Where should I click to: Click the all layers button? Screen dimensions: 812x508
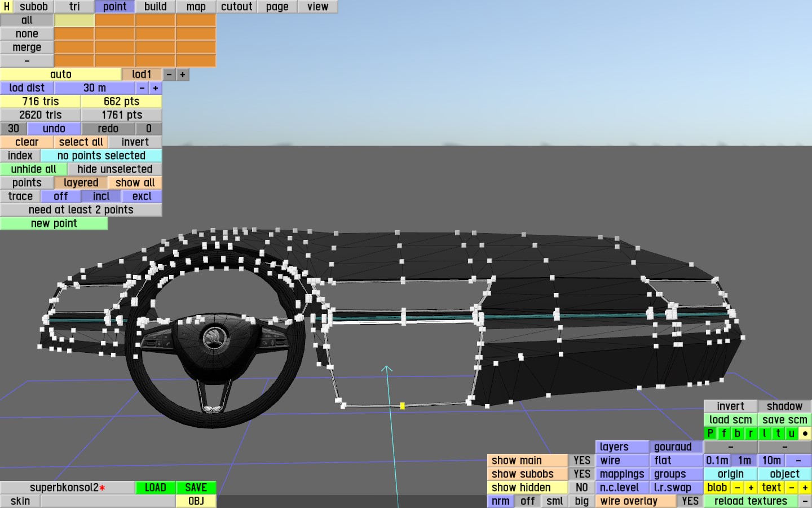coord(27,20)
